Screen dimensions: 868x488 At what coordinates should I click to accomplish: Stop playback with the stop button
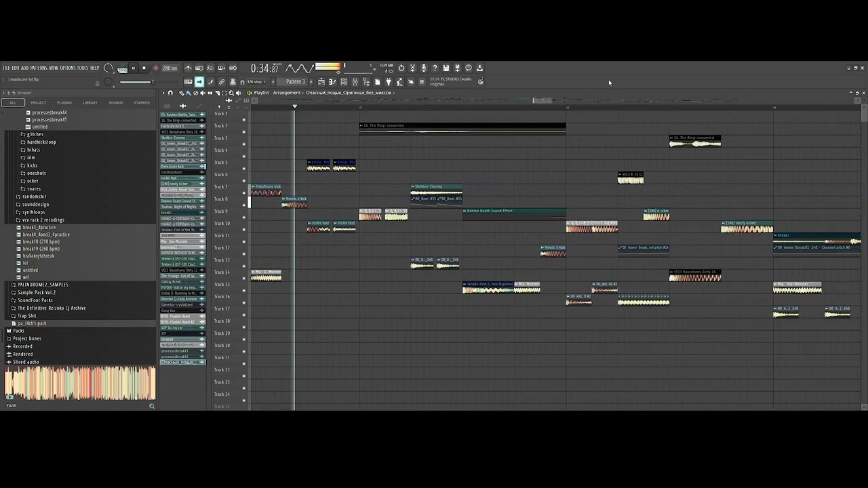[144, 68]
